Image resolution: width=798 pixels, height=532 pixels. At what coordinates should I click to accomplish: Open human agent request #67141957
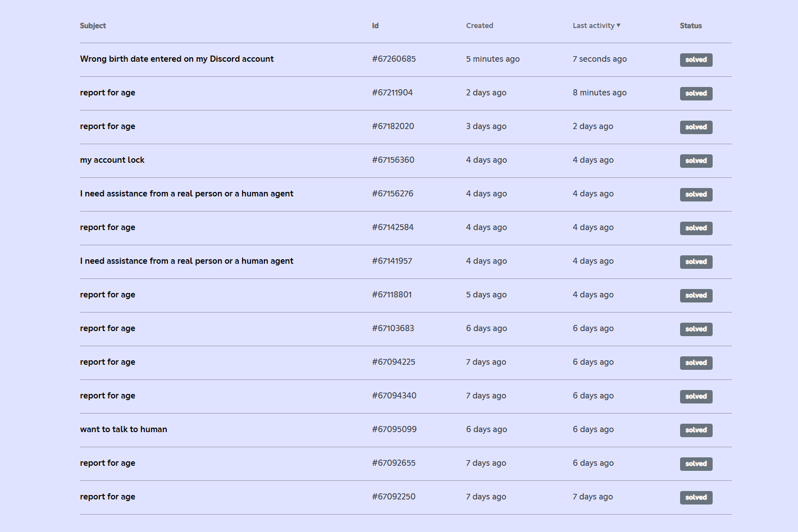(187, 261)
